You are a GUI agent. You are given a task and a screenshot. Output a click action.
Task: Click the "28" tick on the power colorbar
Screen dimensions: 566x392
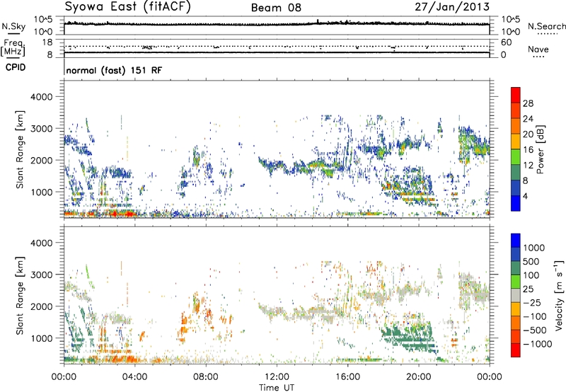pos(528,103)
